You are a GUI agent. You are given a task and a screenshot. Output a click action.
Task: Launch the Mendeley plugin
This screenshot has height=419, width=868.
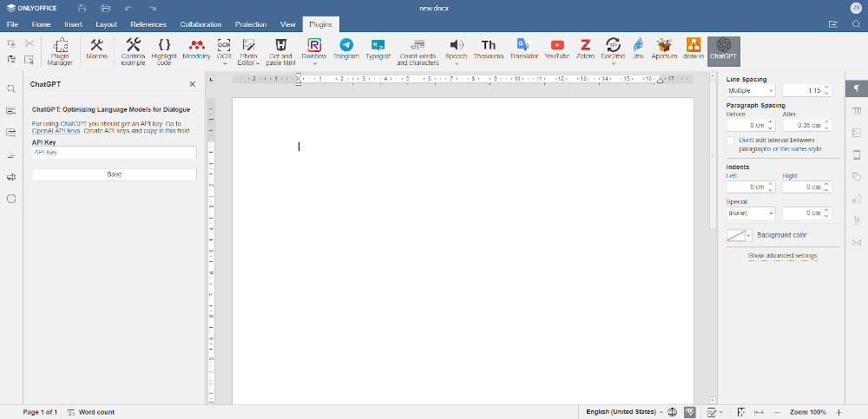click(196, 49)
